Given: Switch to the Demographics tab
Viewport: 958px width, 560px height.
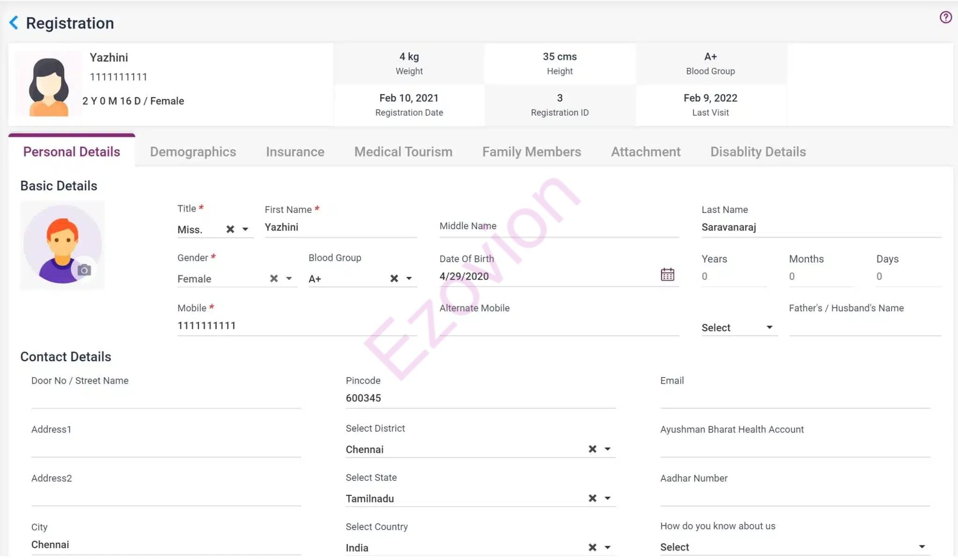Looking at the screenshot, I should point(193,152).
